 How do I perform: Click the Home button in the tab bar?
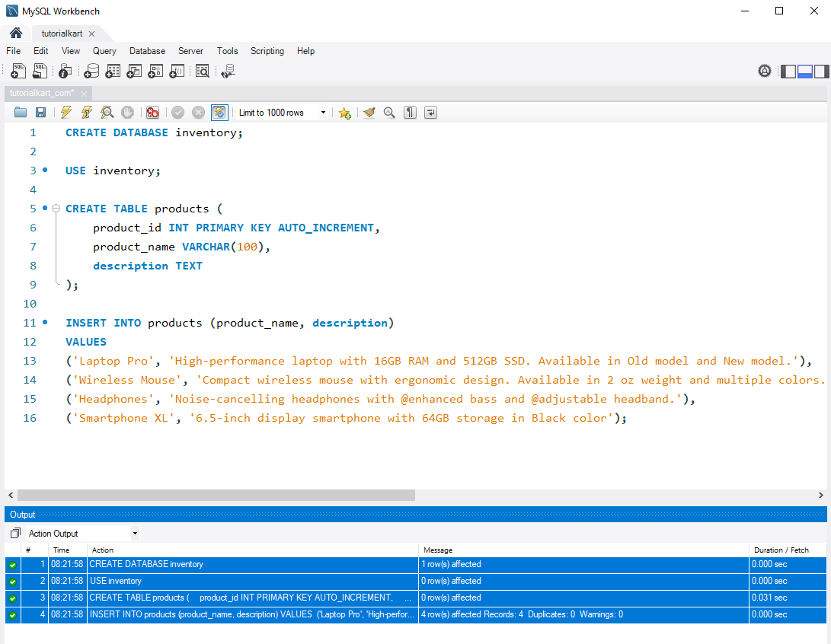pos(15,33)
